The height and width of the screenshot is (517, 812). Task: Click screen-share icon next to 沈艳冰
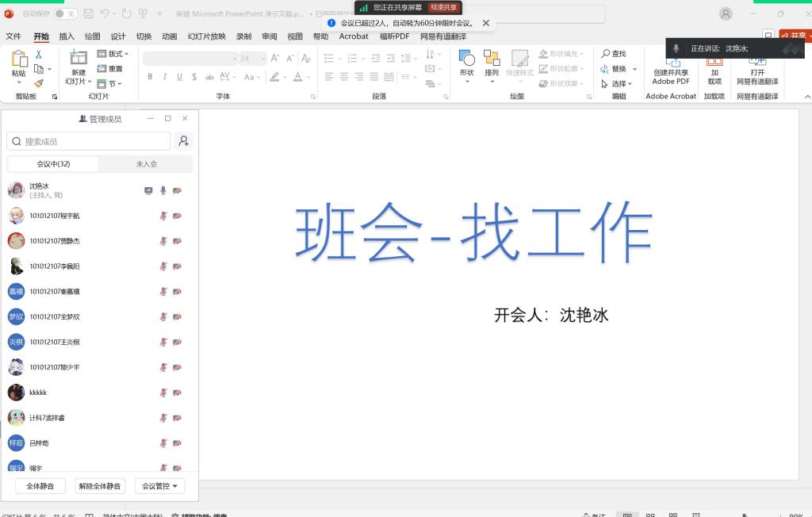coord(148,190)
